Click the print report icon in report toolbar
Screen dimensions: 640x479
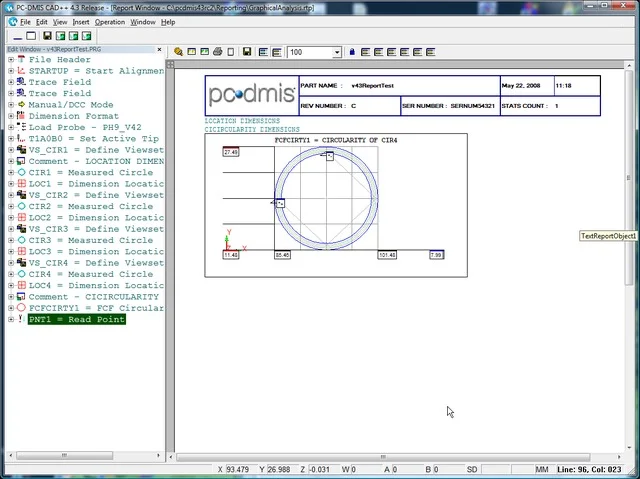click(218, 52)
